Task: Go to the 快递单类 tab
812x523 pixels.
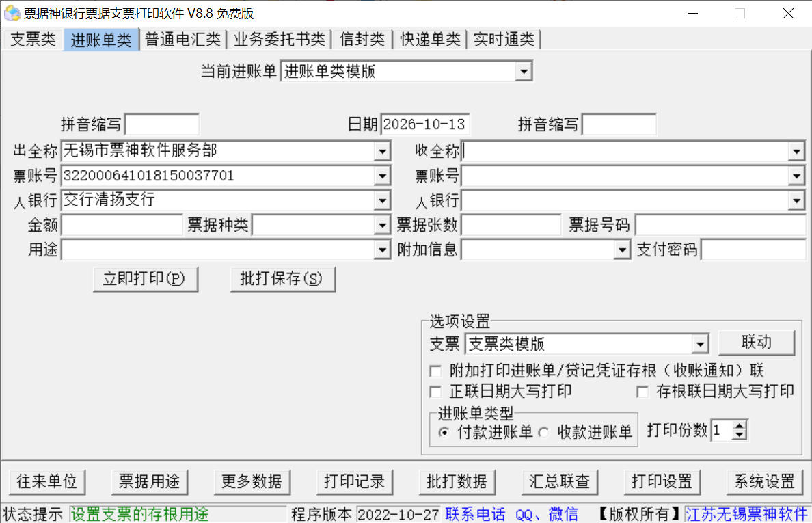Action: tap(430, 40)
